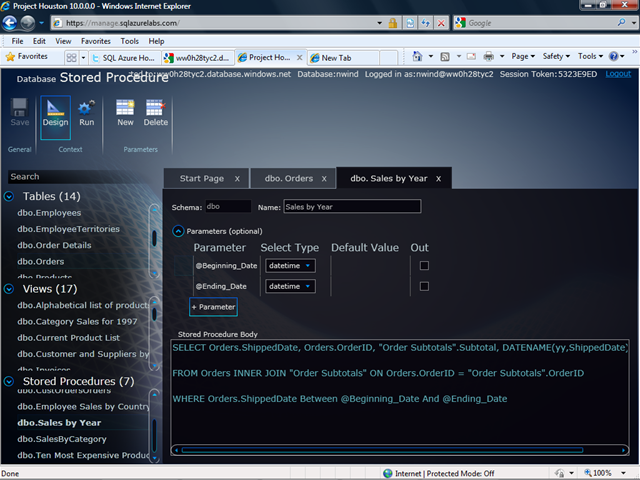640x480 pixels.
Task: Open the Help question mark icon
Action: tap(613, 56)
